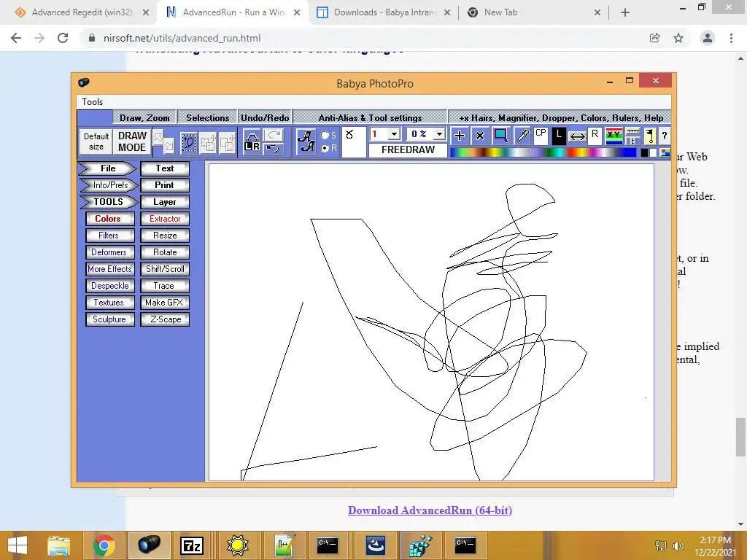Click the plus crosshairs icon

(460, 136)
